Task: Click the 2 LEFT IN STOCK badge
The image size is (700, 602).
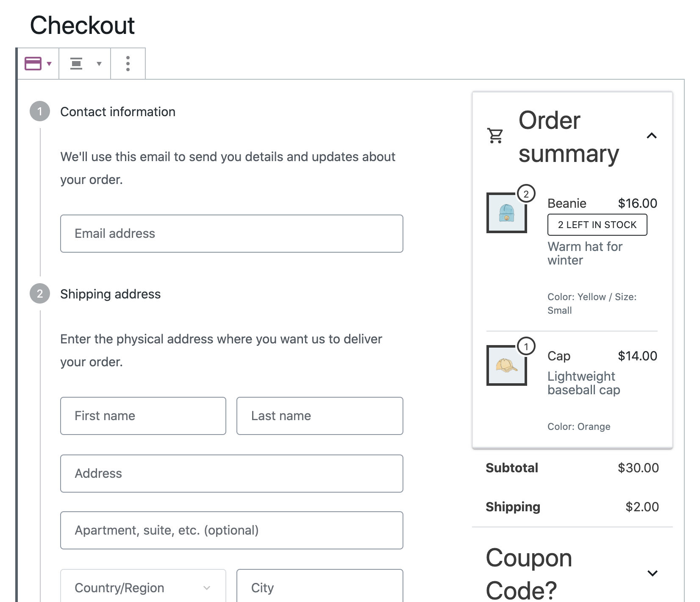Action: pyautogui.click(x=597, y=225)
